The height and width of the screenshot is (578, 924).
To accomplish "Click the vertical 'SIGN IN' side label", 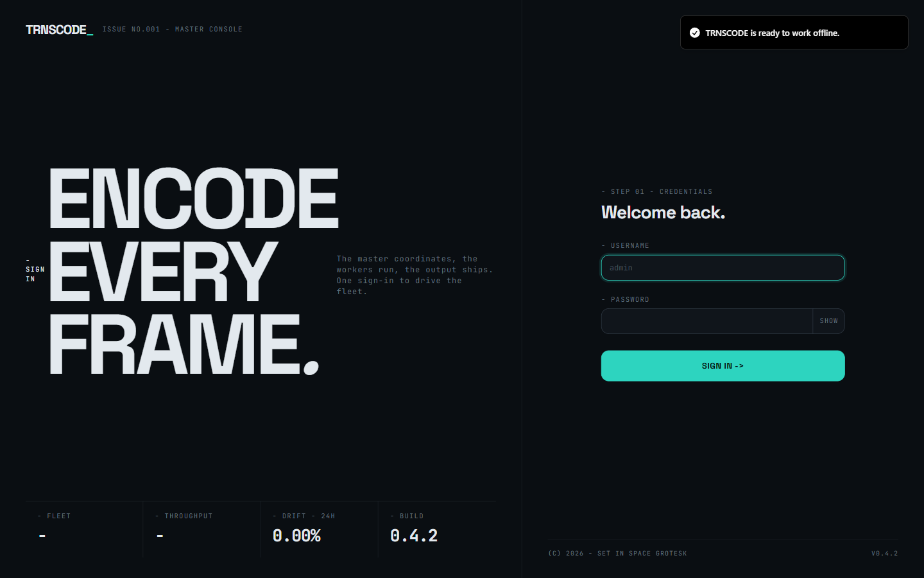I will 35,270.
